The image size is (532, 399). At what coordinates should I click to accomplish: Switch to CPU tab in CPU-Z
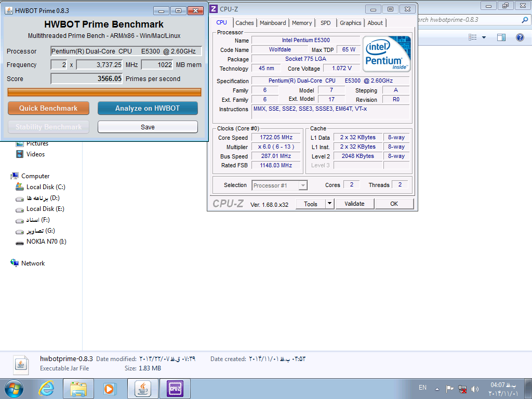[x=221, y=22]
